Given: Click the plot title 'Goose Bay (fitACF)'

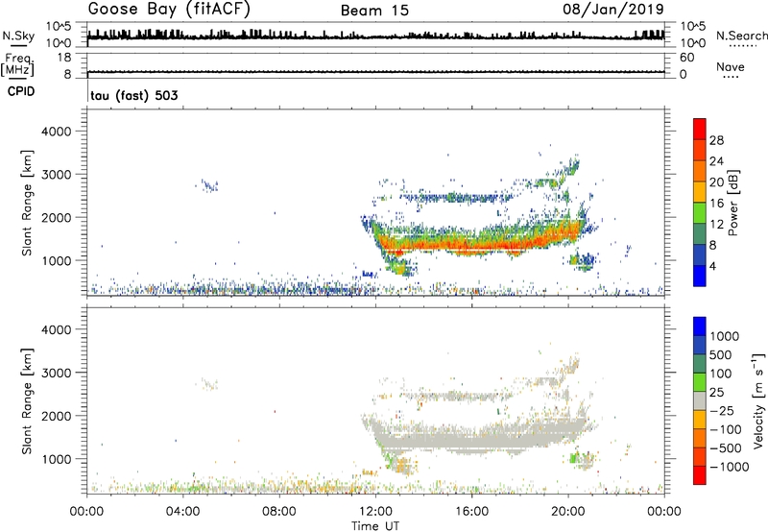Looking at the screenshot, I should click(x=169, y=10).
